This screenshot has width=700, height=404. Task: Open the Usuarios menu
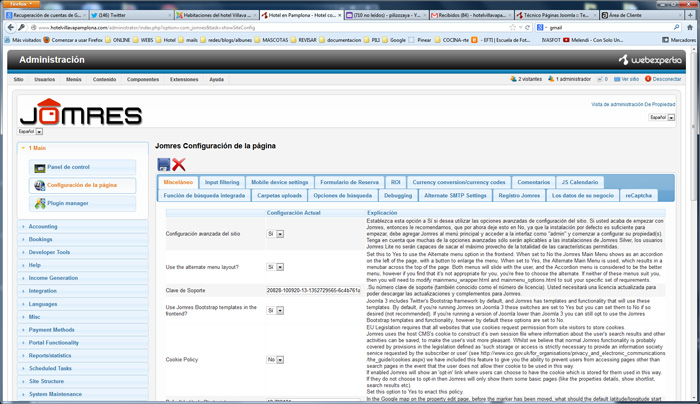(45, 79)
